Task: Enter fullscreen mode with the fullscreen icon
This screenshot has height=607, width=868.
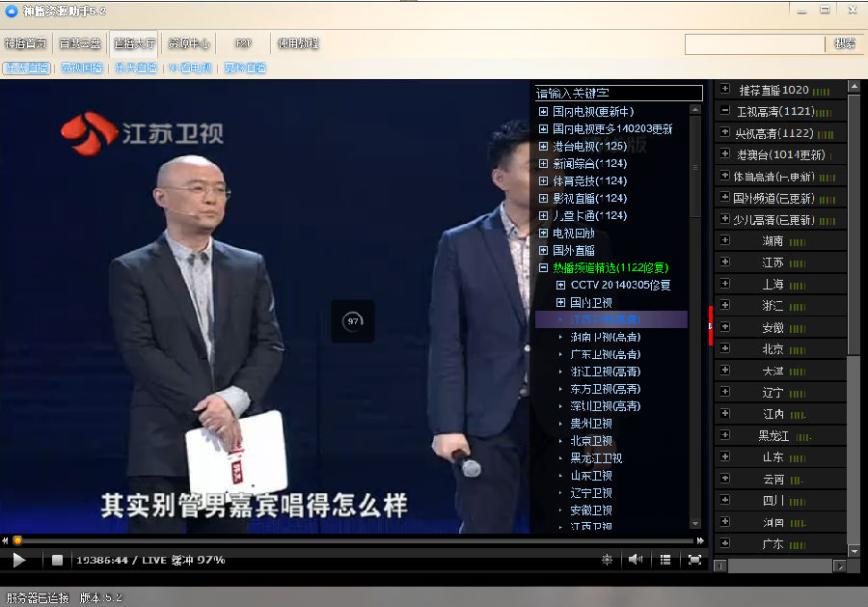Action: coord(694,560)
